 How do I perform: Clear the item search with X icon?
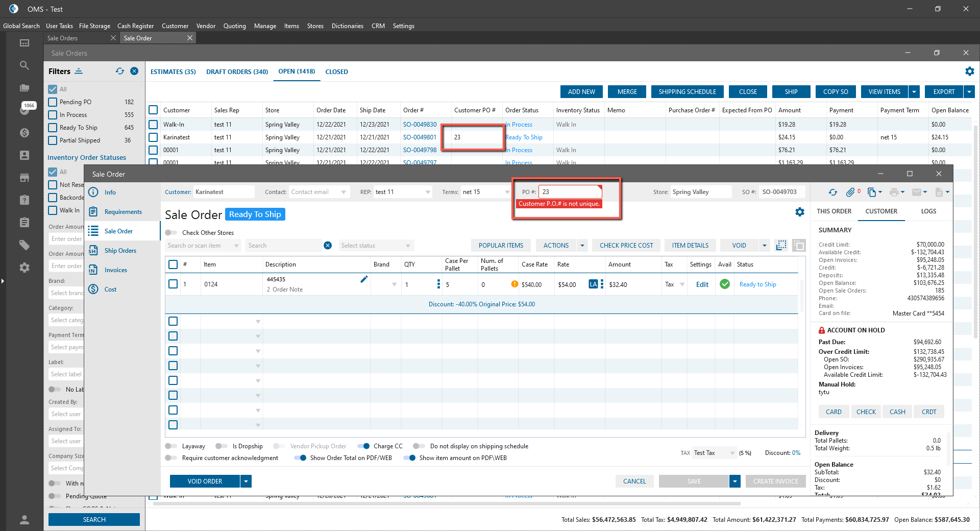coord(328,246)
